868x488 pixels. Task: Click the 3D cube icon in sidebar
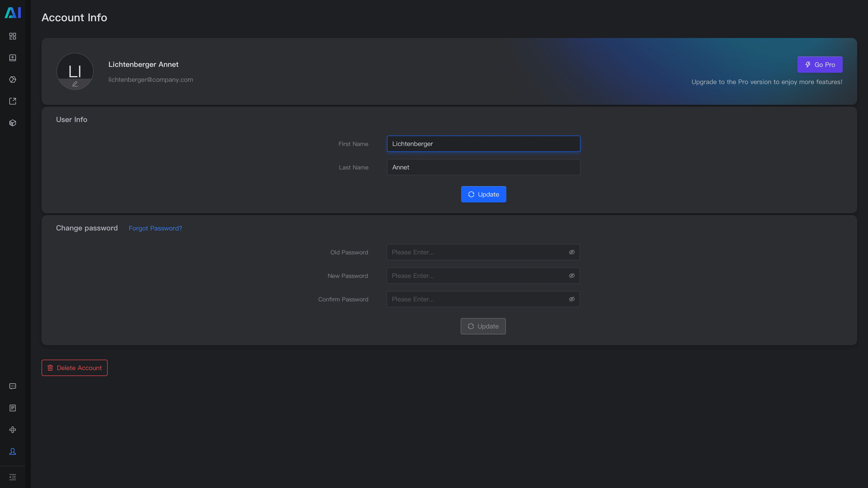tap(12, 123)
